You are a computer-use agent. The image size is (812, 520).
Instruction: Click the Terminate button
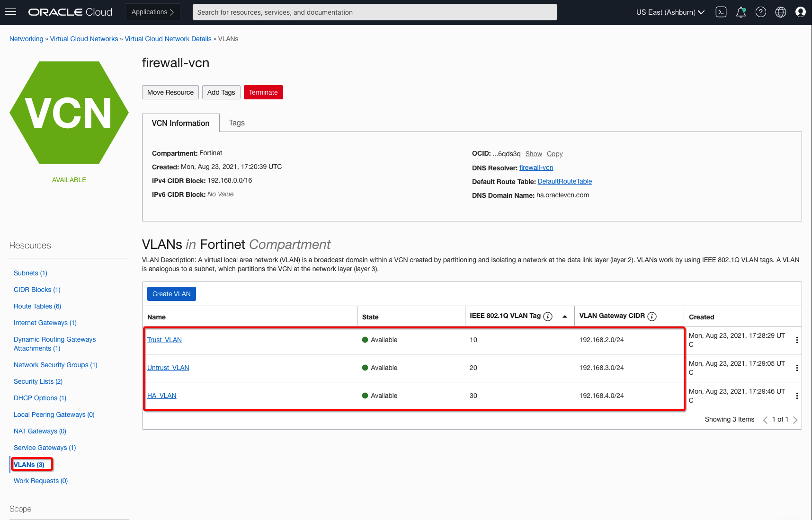coord(263,92)
